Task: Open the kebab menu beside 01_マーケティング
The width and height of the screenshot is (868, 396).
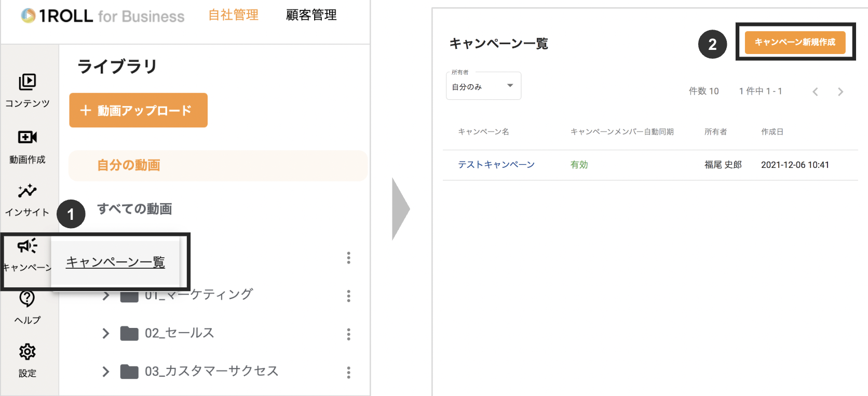Action: 349,296
